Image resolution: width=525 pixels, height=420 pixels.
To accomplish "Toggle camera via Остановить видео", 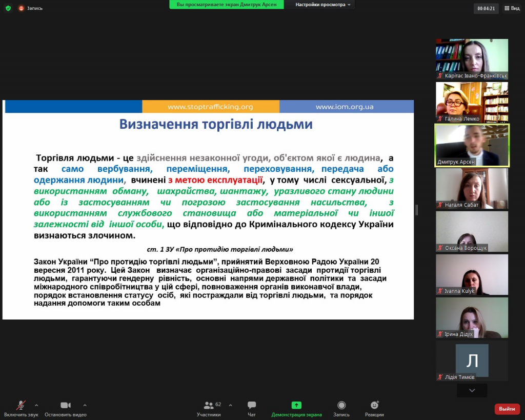I will [66, 405].
